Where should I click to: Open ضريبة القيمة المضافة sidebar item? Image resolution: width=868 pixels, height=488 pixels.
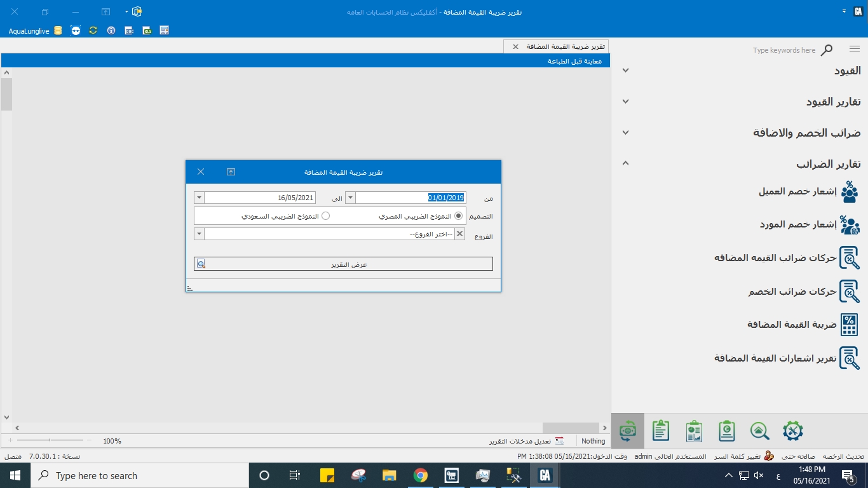[x=792, y=324]
